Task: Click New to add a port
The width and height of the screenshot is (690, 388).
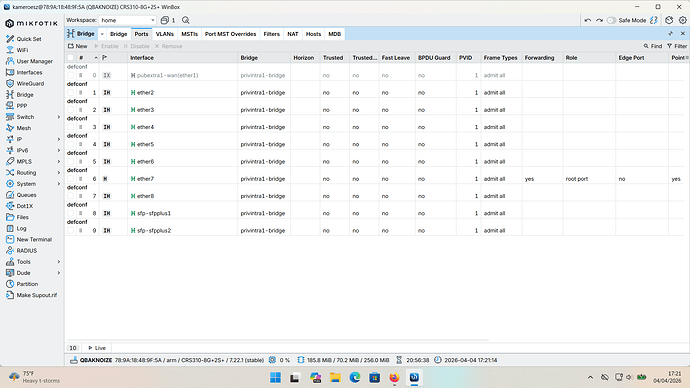Action: [77, 46]
